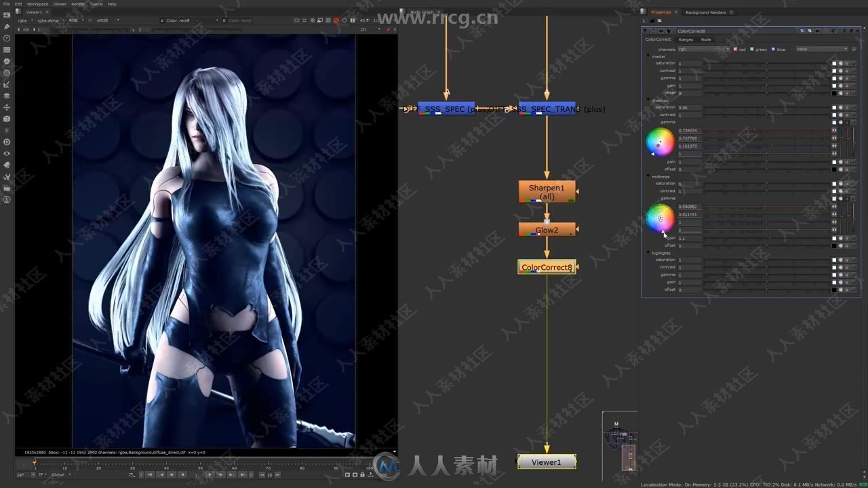The height and width of the screenshot is (488, 868).
Task: Click the shadows saturation slider
Action: click(x=766, y=108)
